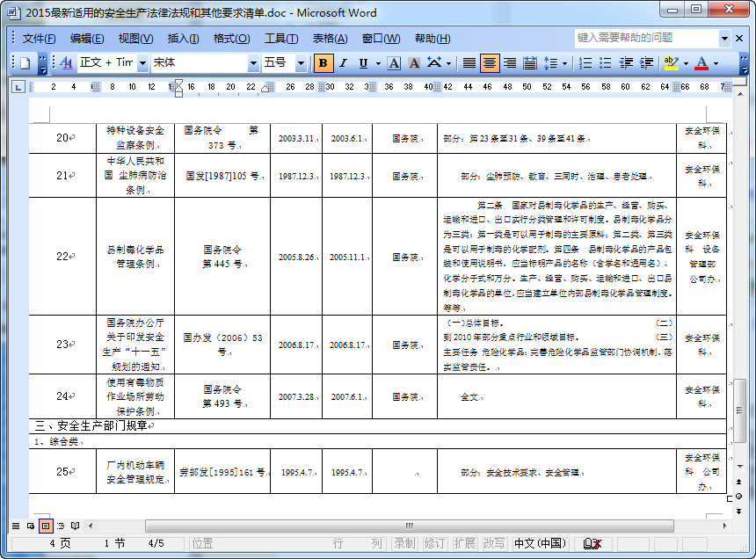
Task: Toggle 改写 overtype mode
Action: 494,543
